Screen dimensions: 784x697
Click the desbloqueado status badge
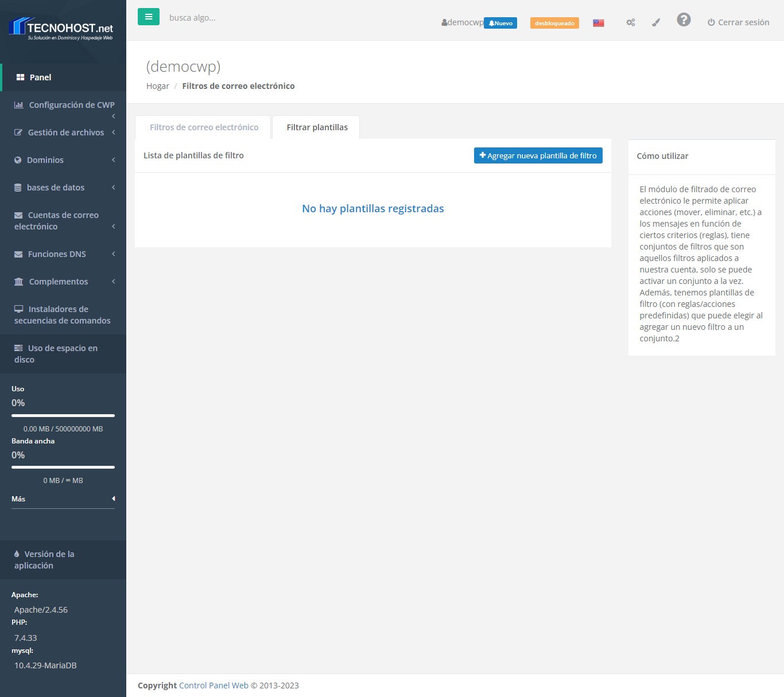[554, 23]
